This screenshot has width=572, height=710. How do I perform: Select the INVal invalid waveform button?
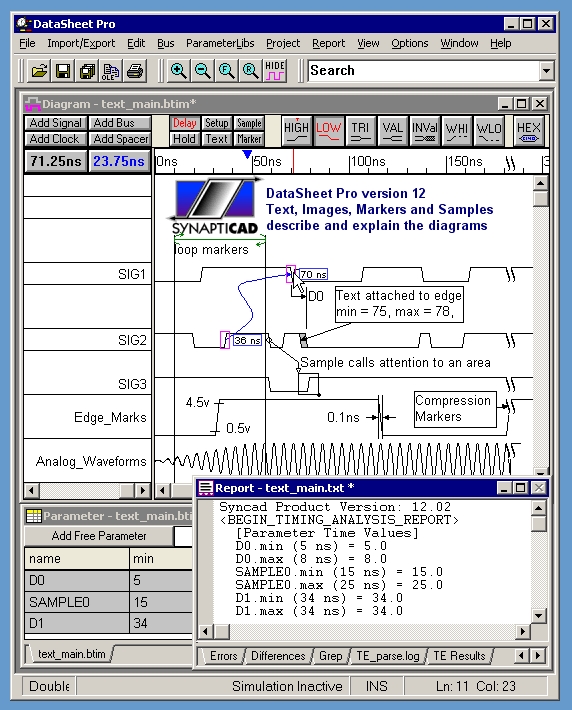[x=424, y=131]
